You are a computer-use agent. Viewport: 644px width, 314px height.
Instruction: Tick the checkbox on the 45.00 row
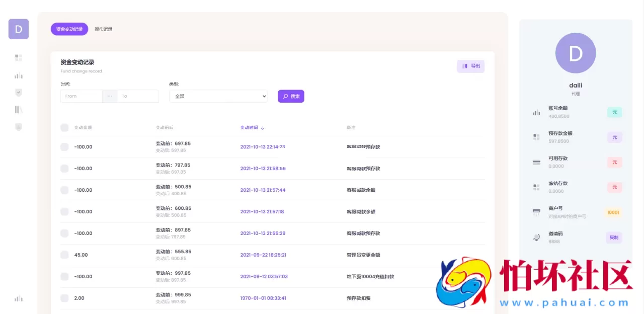point(64,255)
